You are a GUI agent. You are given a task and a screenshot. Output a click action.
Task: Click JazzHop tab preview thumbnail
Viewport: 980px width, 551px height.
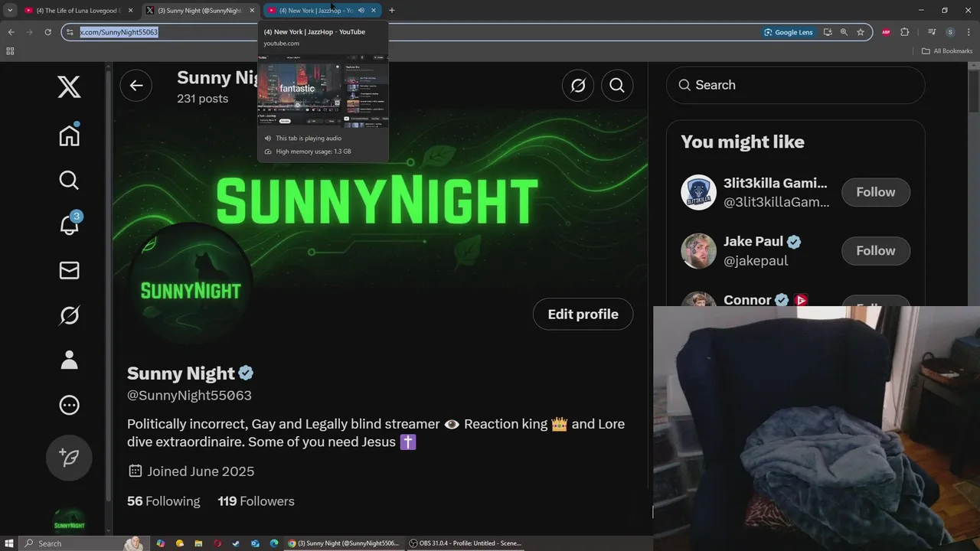pyautogui.click(x=322, y=91)
